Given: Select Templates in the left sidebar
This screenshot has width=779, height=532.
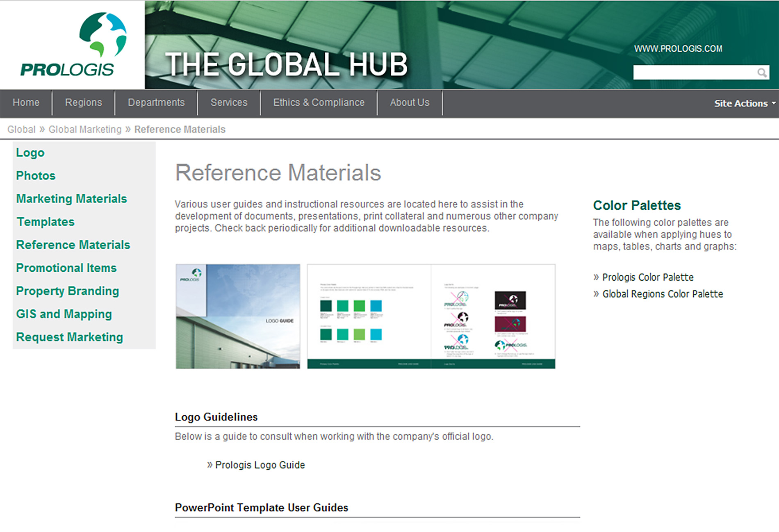Looking at the screenshot, I should 46,222.
